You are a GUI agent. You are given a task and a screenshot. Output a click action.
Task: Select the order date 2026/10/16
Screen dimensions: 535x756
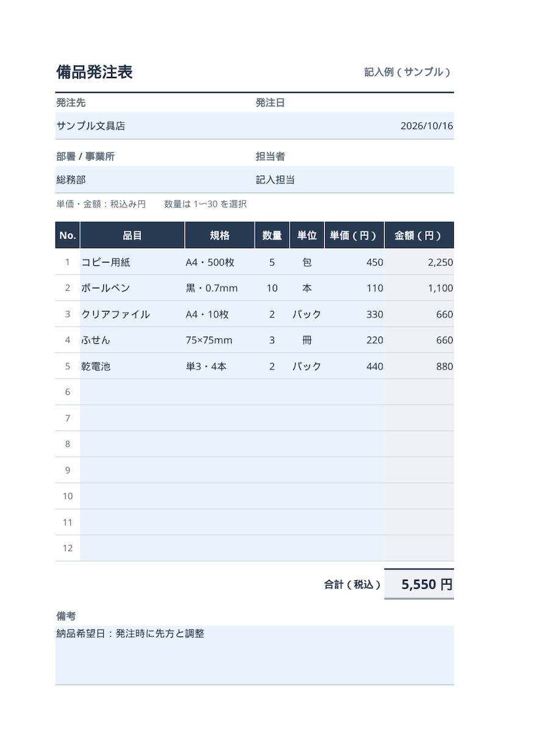[x=354, y=126]
